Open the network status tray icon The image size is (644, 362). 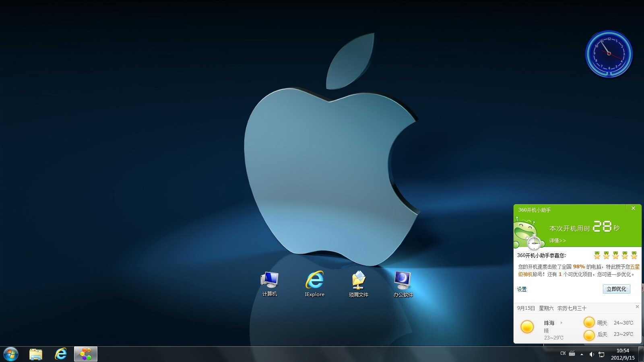pos(601,354)
